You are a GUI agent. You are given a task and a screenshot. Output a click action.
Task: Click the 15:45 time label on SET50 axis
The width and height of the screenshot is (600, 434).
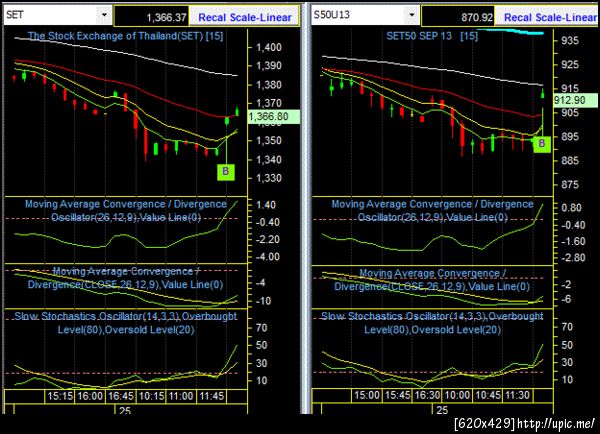pos(397,395)
